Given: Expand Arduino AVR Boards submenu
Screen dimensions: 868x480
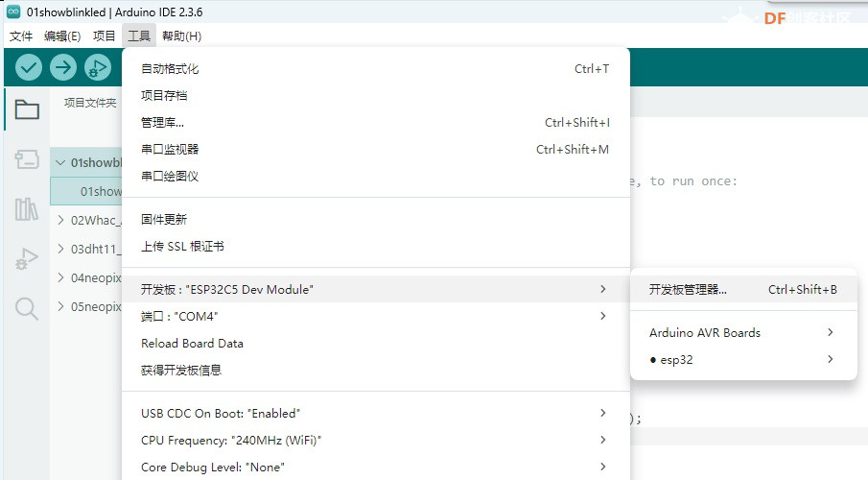Looking at the screenshot, I should click(743, 332).
